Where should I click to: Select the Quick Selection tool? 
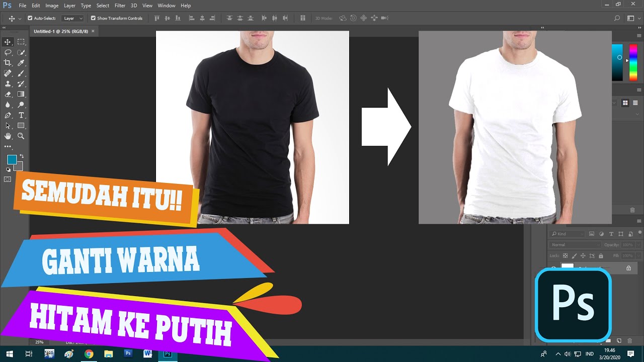click(x=21, y=52)
